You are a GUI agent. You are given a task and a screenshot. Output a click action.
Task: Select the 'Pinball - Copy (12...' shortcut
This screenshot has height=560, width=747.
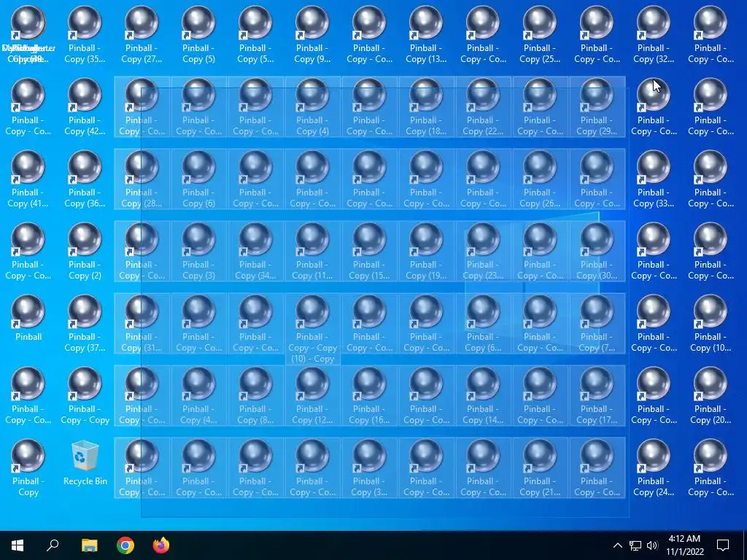[x=312, y=395]
